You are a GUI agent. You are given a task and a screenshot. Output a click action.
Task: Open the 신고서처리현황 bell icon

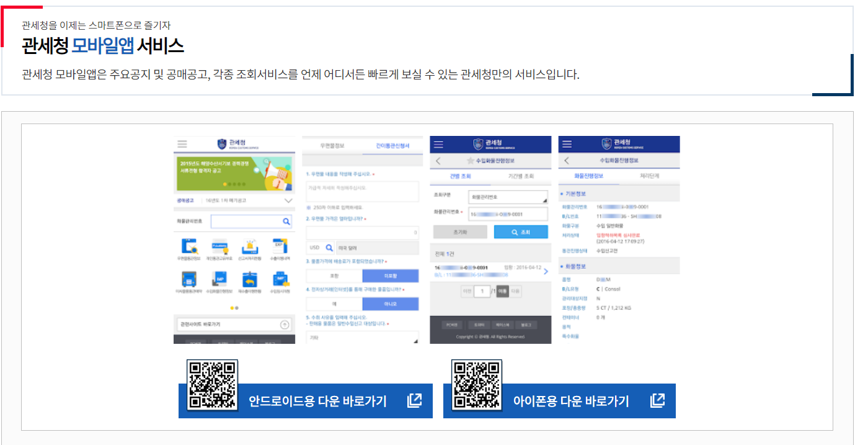click(250, 246)
